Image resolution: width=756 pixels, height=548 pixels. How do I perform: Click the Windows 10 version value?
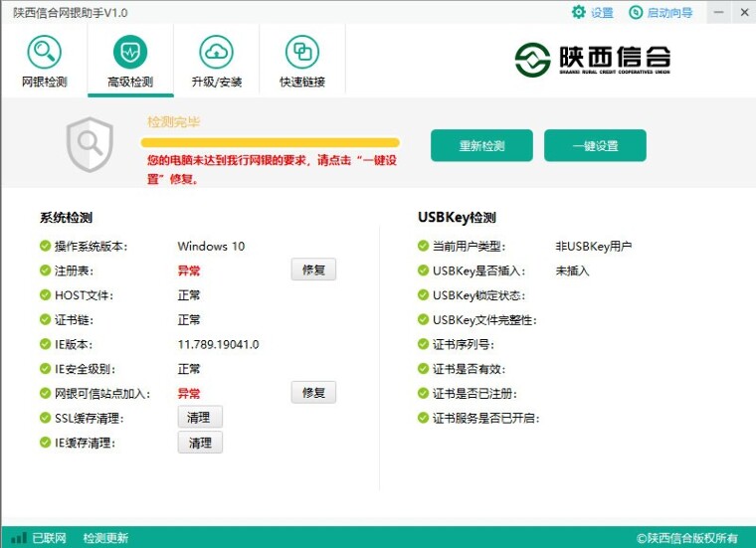(211, 247)
